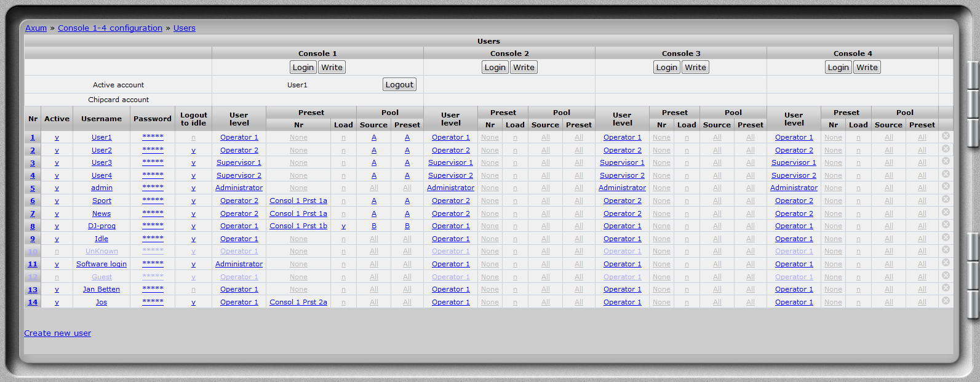Viewport: 980px width, 382px height.
Task: Click the delete icon in the Jos row
Action: click(946, 301)
